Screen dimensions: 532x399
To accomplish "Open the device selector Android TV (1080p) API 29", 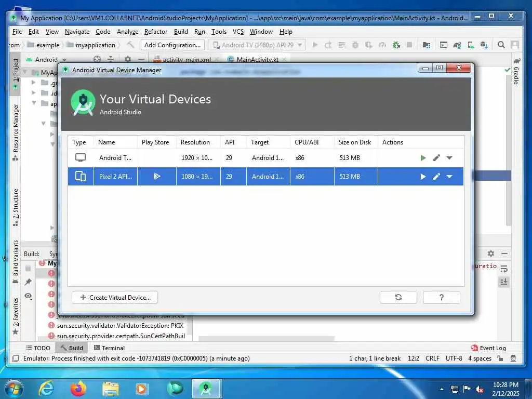I will pos(257,45).
